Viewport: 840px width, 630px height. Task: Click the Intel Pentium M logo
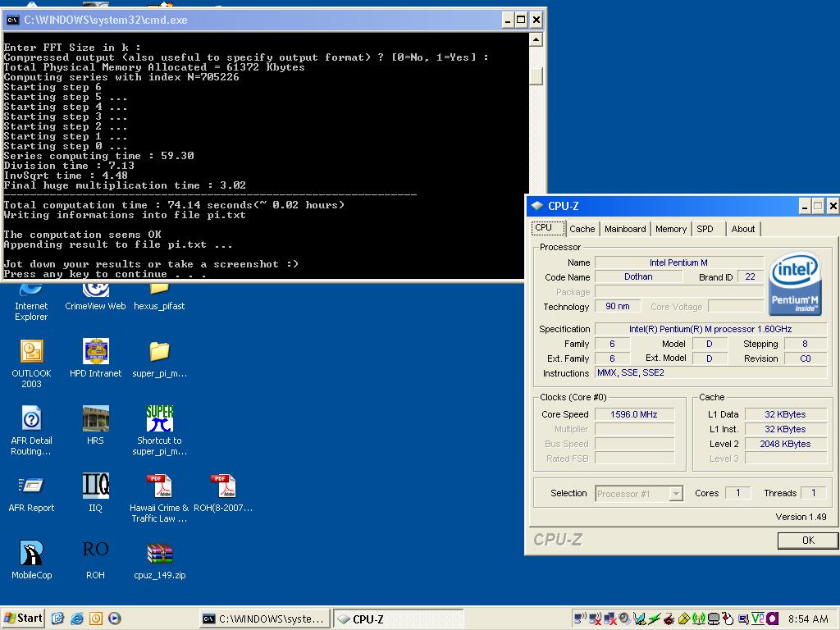tap(795, 283)
